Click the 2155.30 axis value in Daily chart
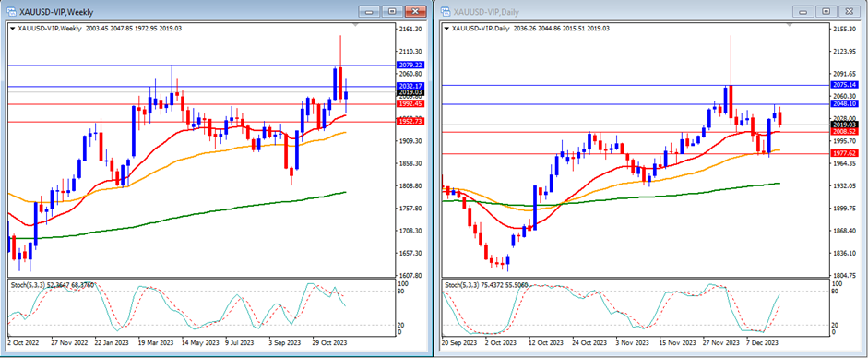Screen dimensions: 868x358 click(845, 29)
